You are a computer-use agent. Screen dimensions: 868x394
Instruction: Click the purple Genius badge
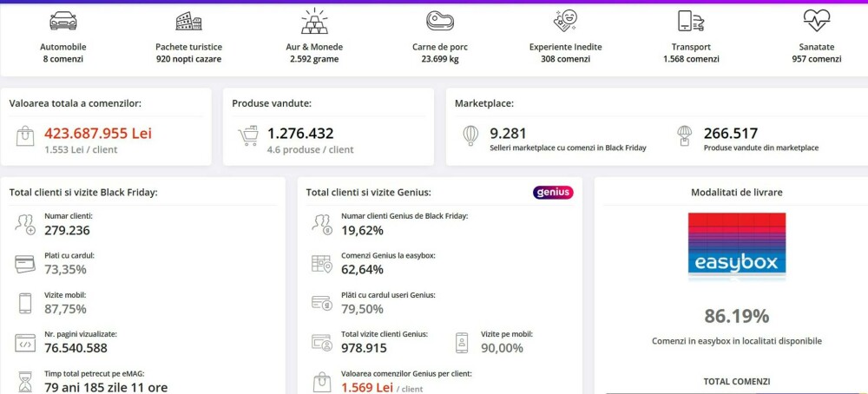pyautogui.click(x=553, y=192)
